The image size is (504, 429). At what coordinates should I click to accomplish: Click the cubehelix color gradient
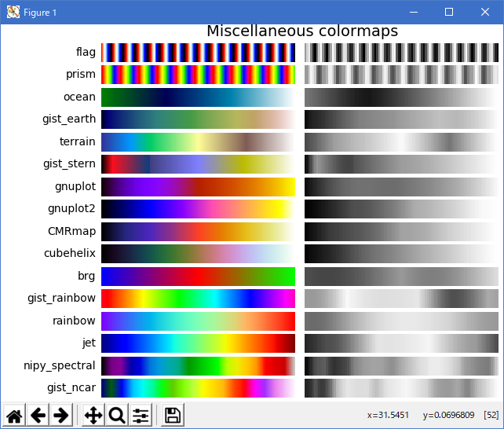pos(199,254)
